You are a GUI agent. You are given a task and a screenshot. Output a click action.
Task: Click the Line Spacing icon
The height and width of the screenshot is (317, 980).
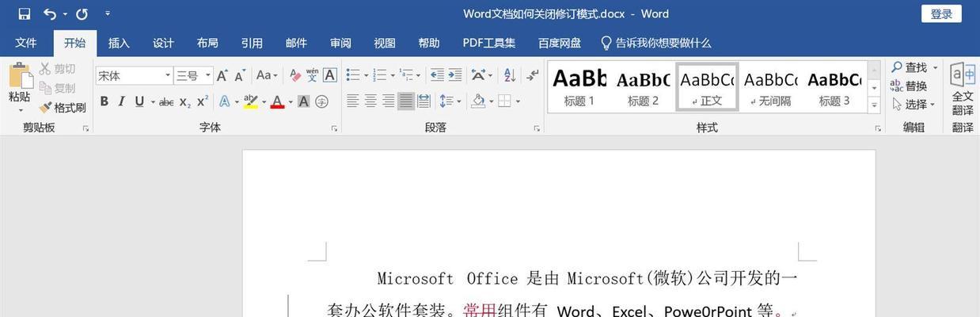click(x=446, y=101)
